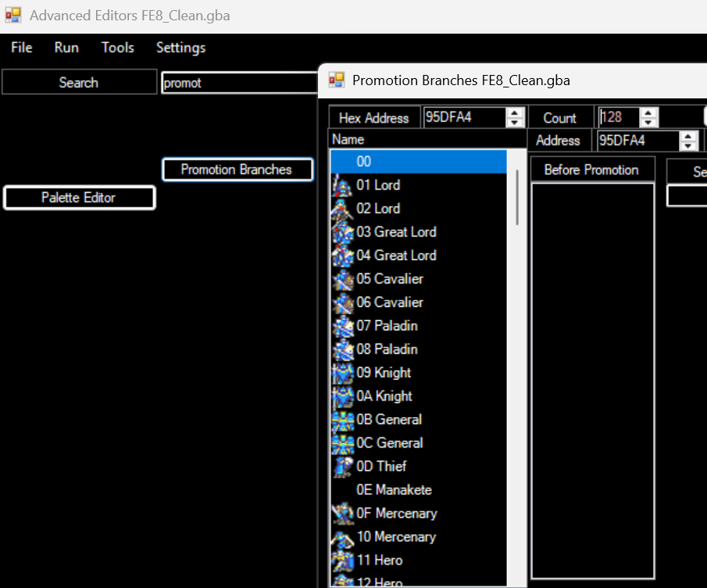Decrease the Count value with down arrow

pyautogui.click(x=648, y=123)
